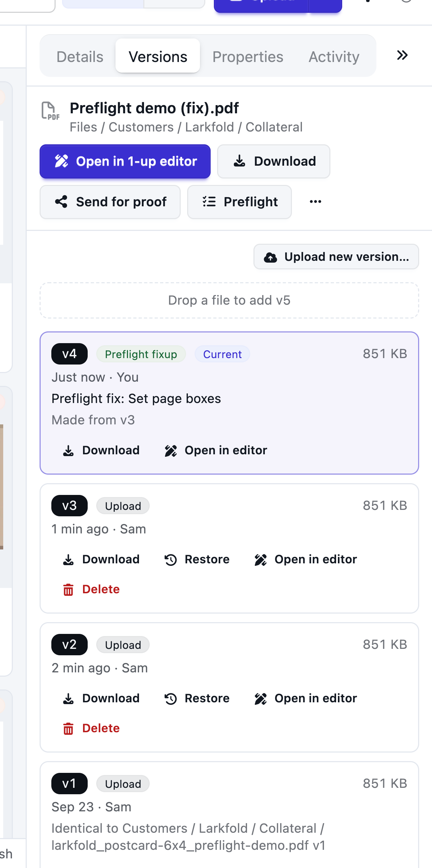Screen dimensions: 432x868
Task: Switch to the Details tab
Action: (80, 57)
